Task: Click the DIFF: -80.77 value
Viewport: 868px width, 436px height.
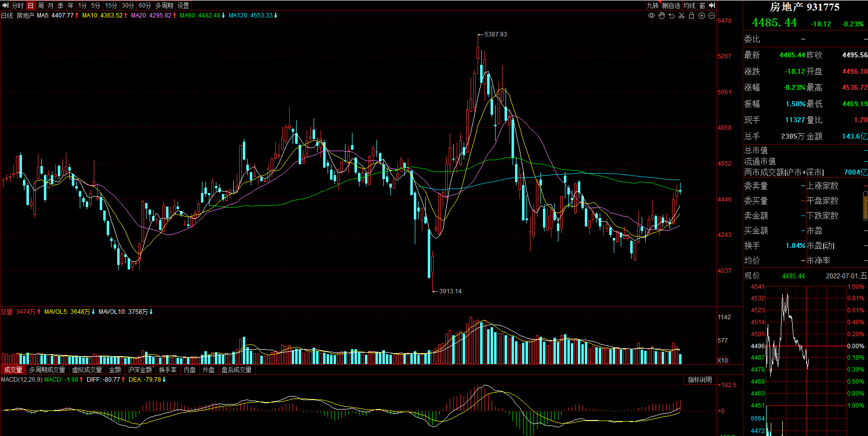Action: coord(104,380)
